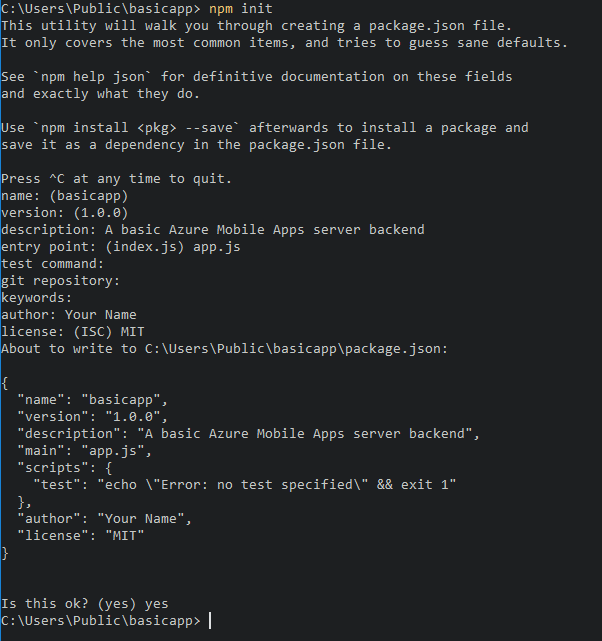Click the "Press ^C at any time to quit." line
This screenshot has height=641, width=602.
[x=117, y=179]
